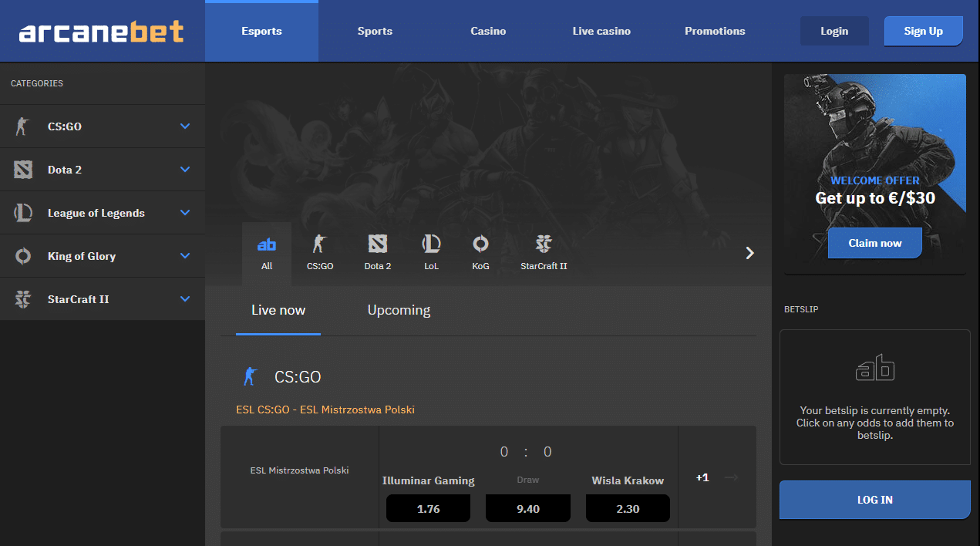980x546 pixels.
Task: Click the League of Legends category label
Action: click(x=96, y=213)
